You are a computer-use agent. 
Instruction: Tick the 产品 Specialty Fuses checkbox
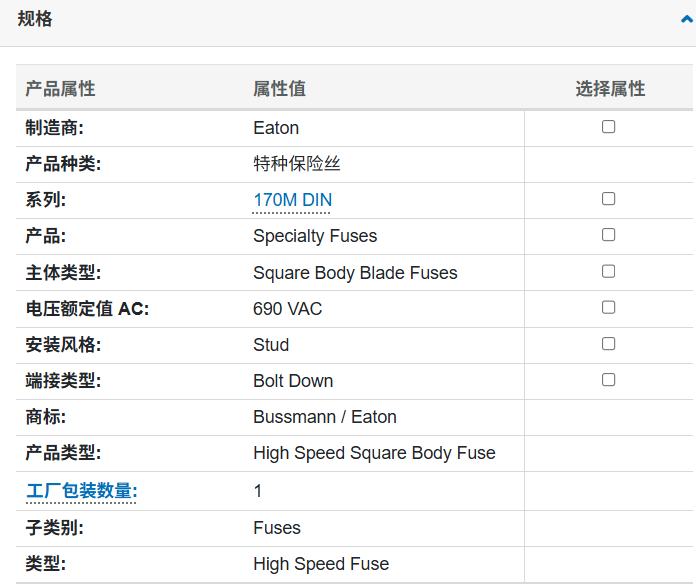[608, 235]
